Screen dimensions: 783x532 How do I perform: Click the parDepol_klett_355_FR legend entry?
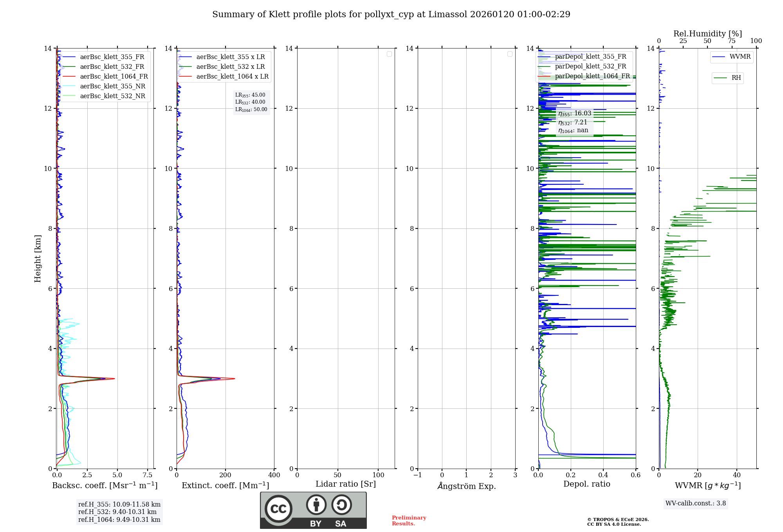(x=590, y=57)
